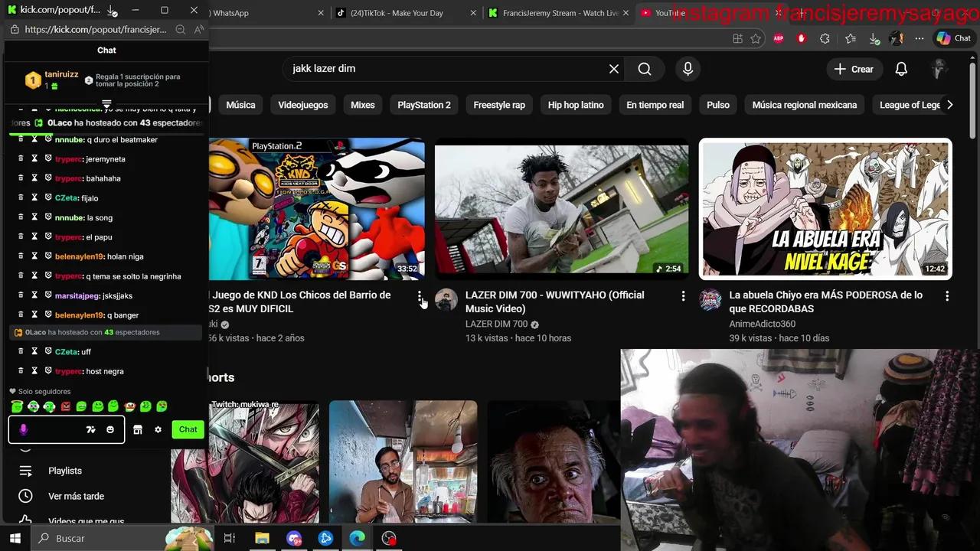Select the Freestyle rap chip
The image size is (980, 551).
pos(499,105)
